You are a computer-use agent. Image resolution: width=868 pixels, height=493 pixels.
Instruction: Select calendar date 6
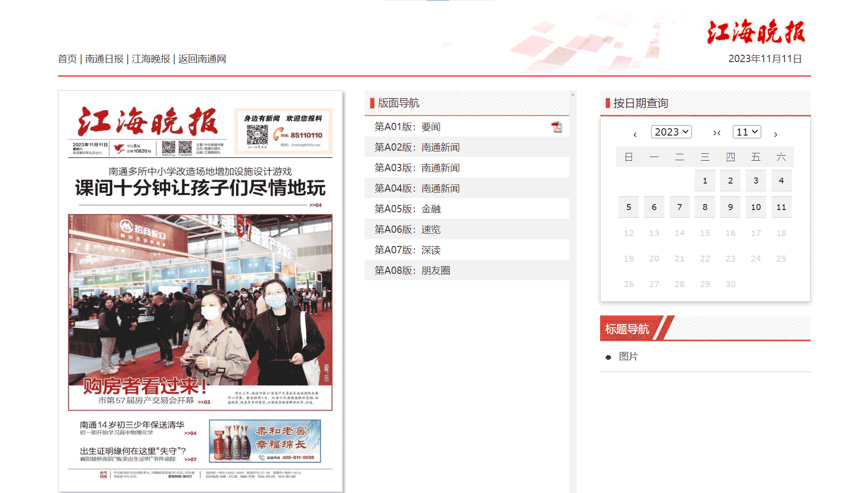(x=654, y=207)
